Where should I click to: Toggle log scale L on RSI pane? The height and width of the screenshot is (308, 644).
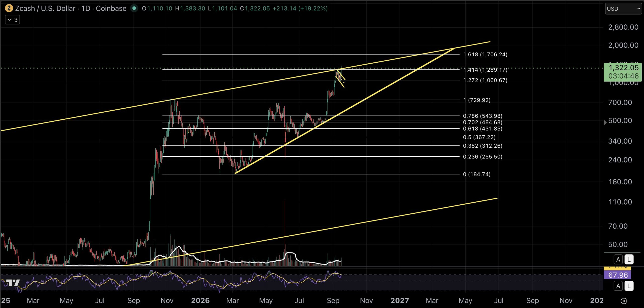[x=629, y=286]
